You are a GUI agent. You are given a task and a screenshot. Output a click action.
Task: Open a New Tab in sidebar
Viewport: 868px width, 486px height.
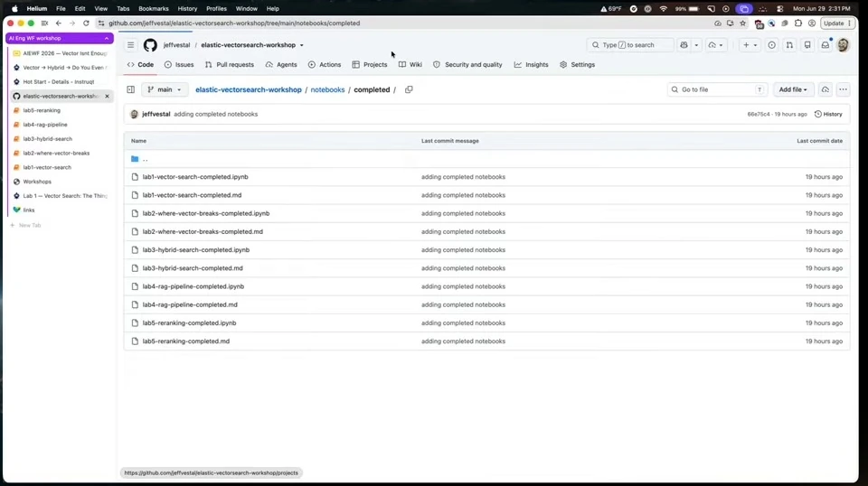tap(25, 226)
